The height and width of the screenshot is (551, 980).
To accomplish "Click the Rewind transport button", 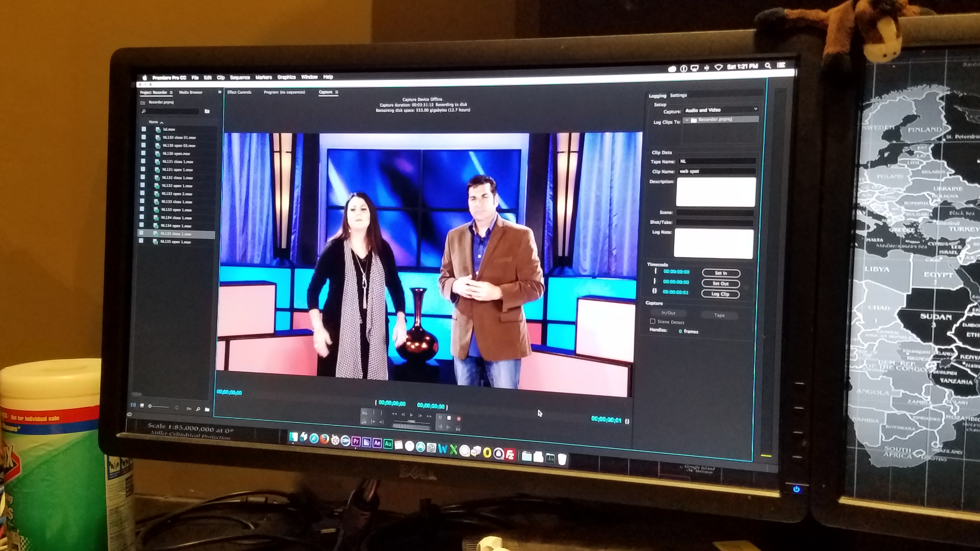I will click(394, 414).
